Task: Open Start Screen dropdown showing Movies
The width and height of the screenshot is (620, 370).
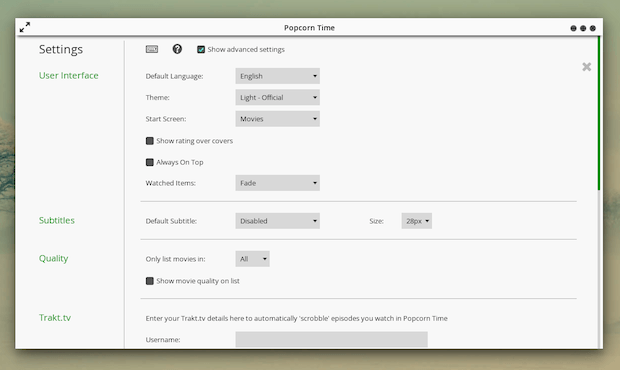Action: point(278,119)
